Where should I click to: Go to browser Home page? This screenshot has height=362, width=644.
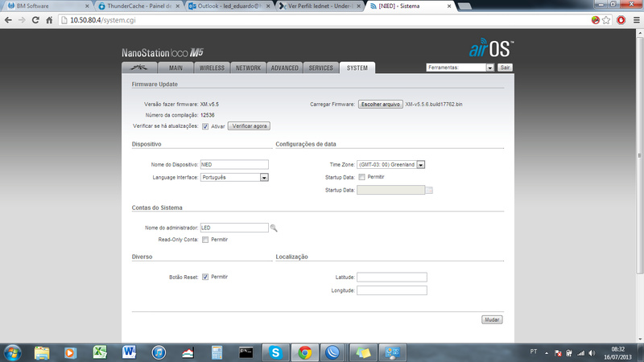click(x=49, y=20)
